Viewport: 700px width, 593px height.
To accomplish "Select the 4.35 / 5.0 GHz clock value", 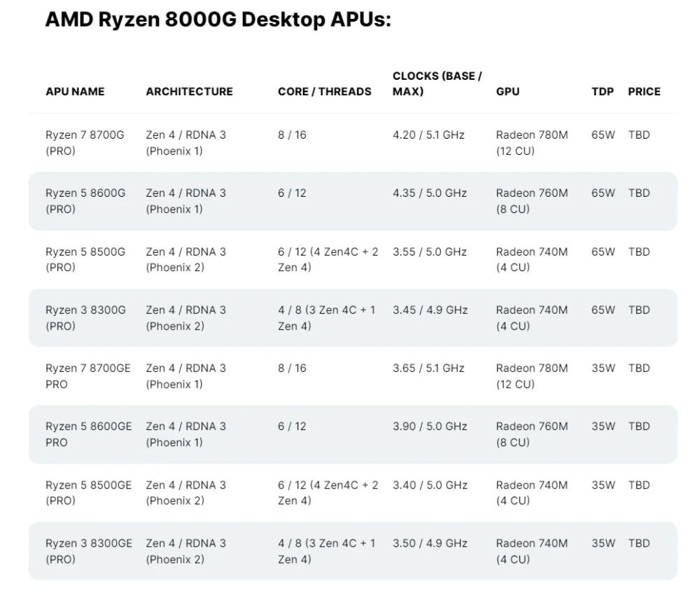I will pyautogui.click(x=429, y=193).
